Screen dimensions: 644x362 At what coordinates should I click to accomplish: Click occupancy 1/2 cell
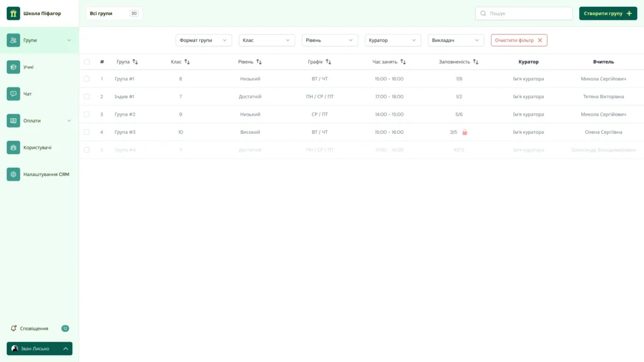(458, 96)
